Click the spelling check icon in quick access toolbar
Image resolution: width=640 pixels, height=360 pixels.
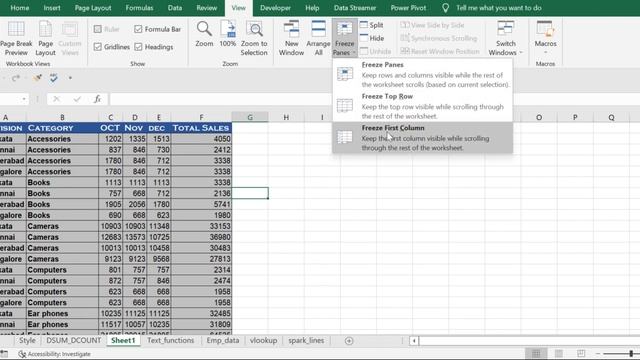(53, 78)
